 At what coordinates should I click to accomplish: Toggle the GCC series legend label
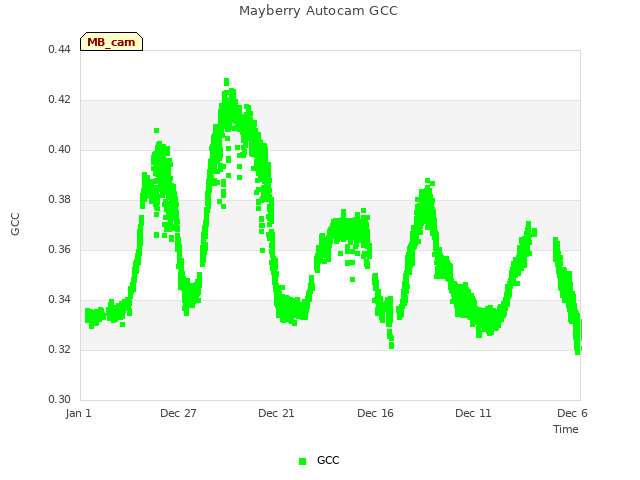point(328,460)
